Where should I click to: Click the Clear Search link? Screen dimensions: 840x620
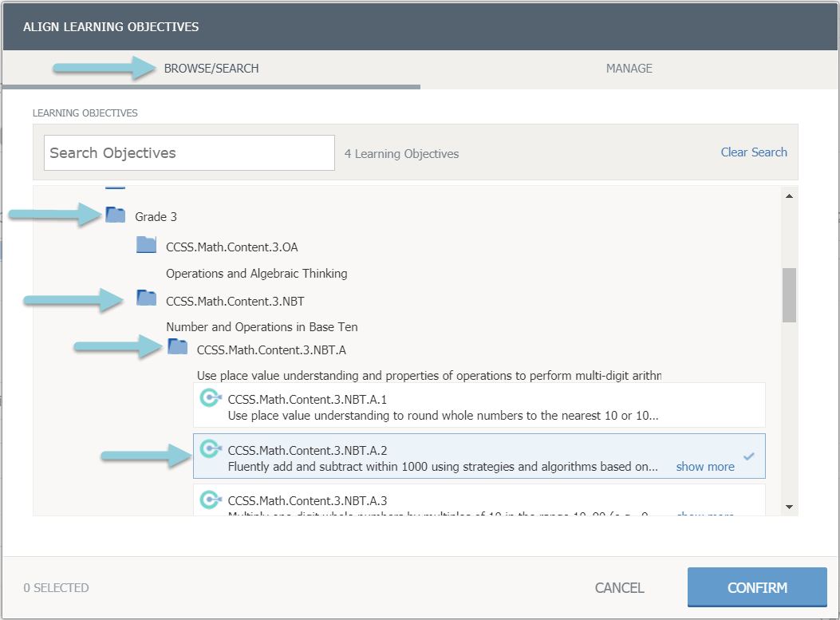[753, 152]
